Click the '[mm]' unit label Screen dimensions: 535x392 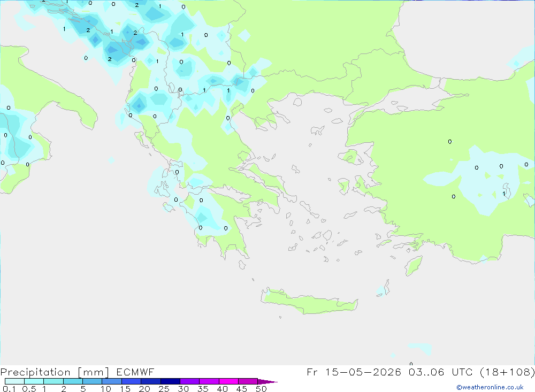coord(94,372)
